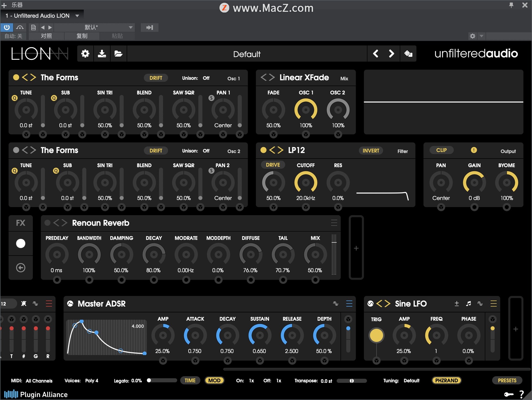Toggle Osc 1 enable dot
Viewport: 532px width, 400px height.
click(x=16, y=77)
